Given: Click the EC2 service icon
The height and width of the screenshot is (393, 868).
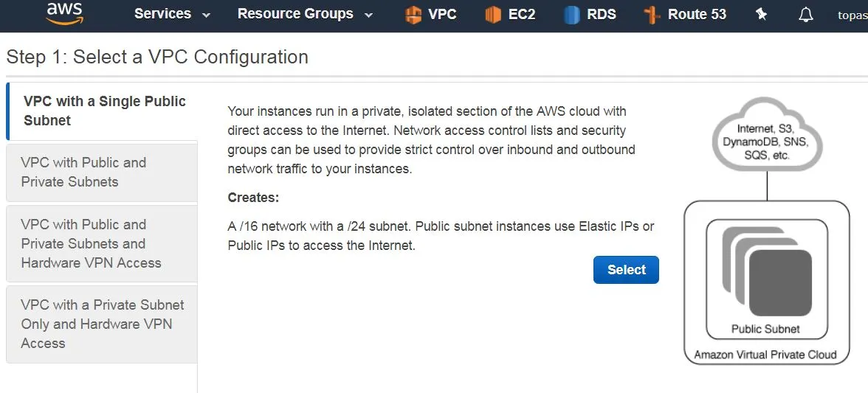Looking at the screenshot, I should (492, 15).
